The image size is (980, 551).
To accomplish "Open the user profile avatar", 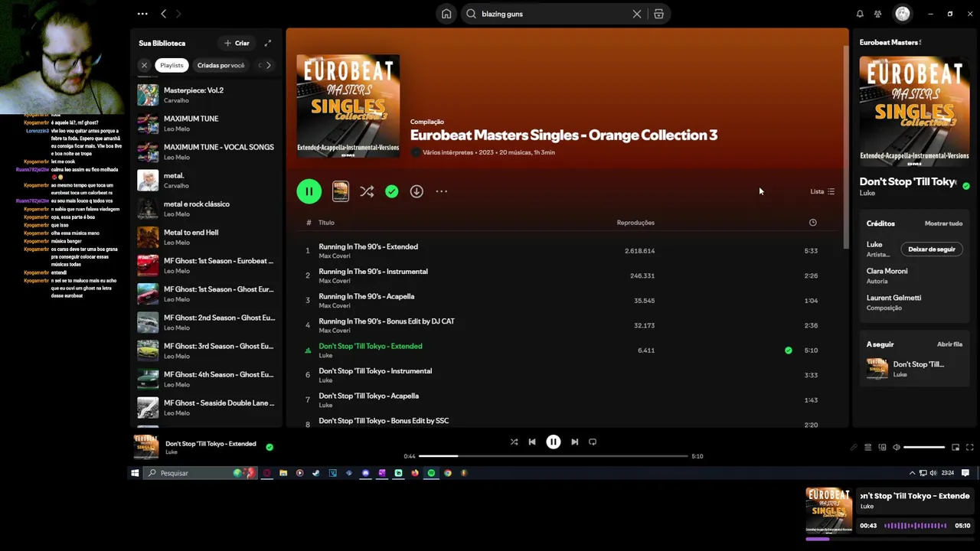I will [x=903, y=14].
